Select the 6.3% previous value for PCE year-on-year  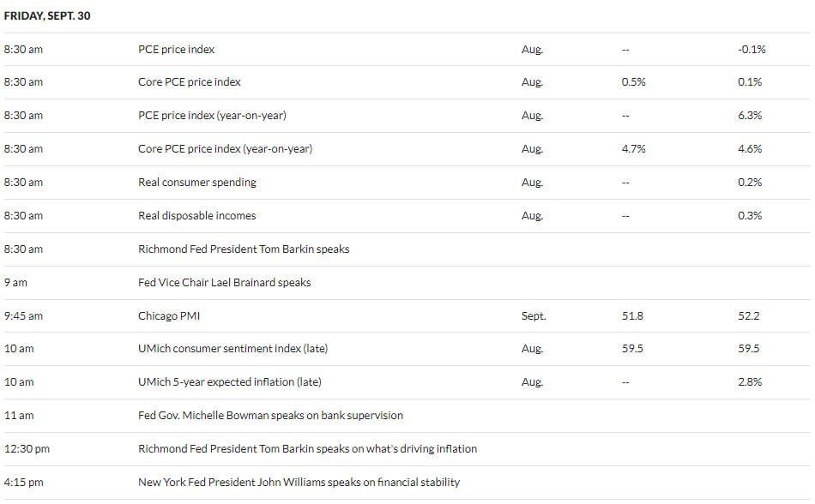pos(750,115)
